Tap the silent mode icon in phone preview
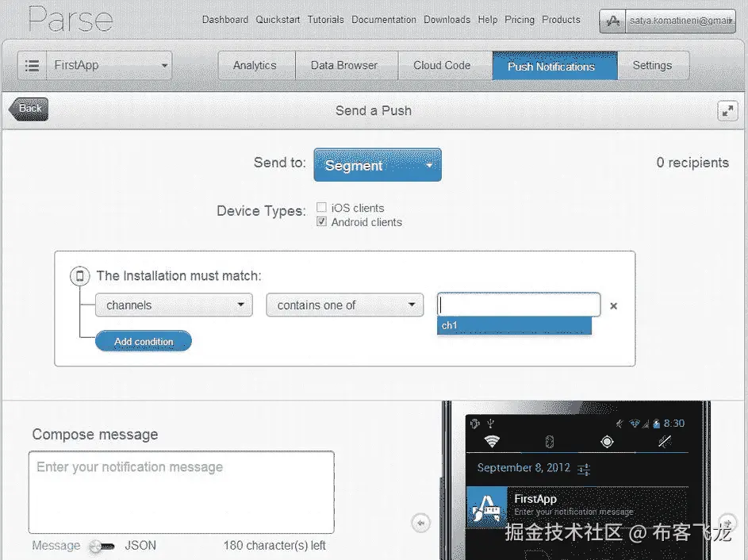This screenshot has height=560, width=748. (x=665, y=441)
